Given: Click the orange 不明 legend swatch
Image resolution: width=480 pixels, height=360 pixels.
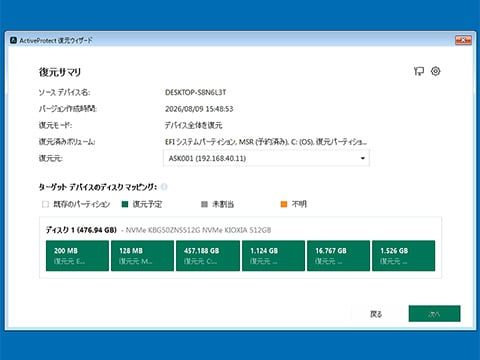Looking at the screenshot, I should 284,204.
